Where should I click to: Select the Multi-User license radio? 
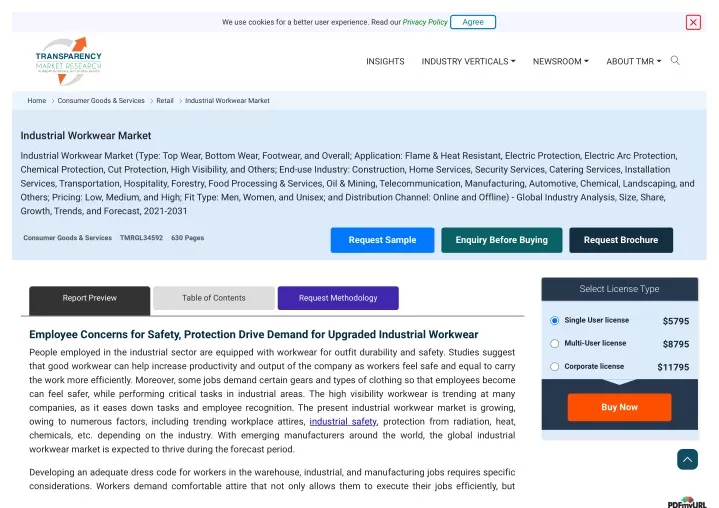point(554,343)
